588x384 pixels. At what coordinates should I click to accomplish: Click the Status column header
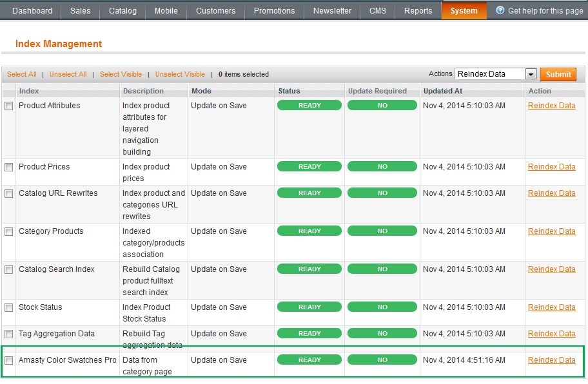[x=289, y=91]
